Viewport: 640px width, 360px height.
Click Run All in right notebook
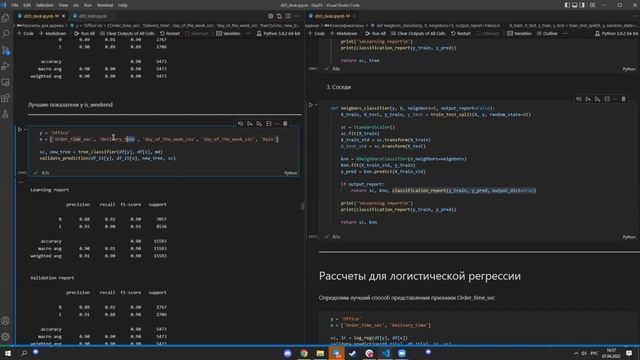pos(376,33)
